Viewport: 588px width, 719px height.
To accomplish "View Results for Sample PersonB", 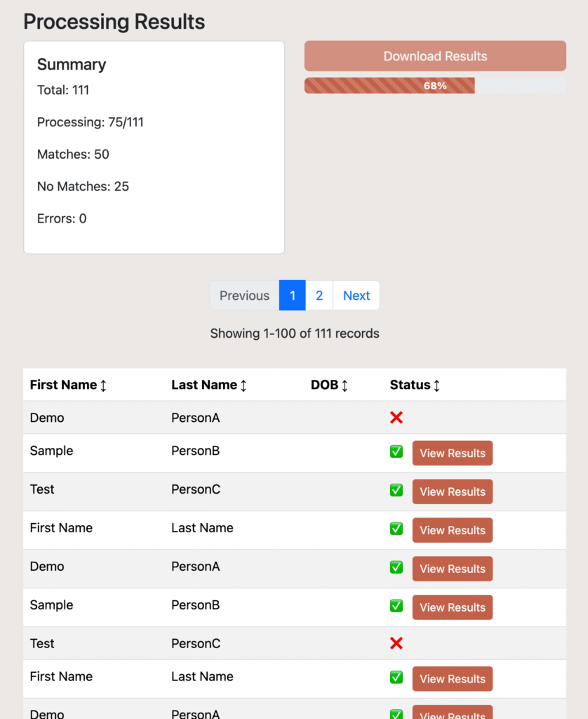I will (x=452, y=453).
